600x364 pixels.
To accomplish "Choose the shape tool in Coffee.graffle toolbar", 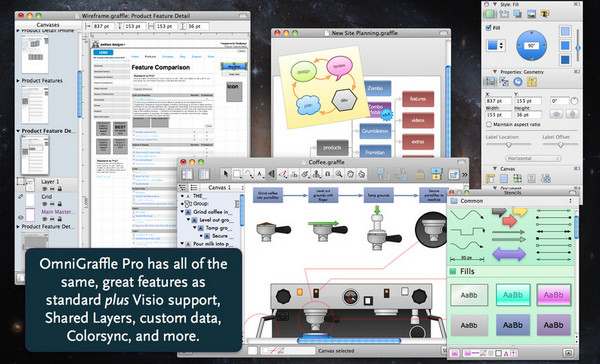I will (x=237, y=174).
